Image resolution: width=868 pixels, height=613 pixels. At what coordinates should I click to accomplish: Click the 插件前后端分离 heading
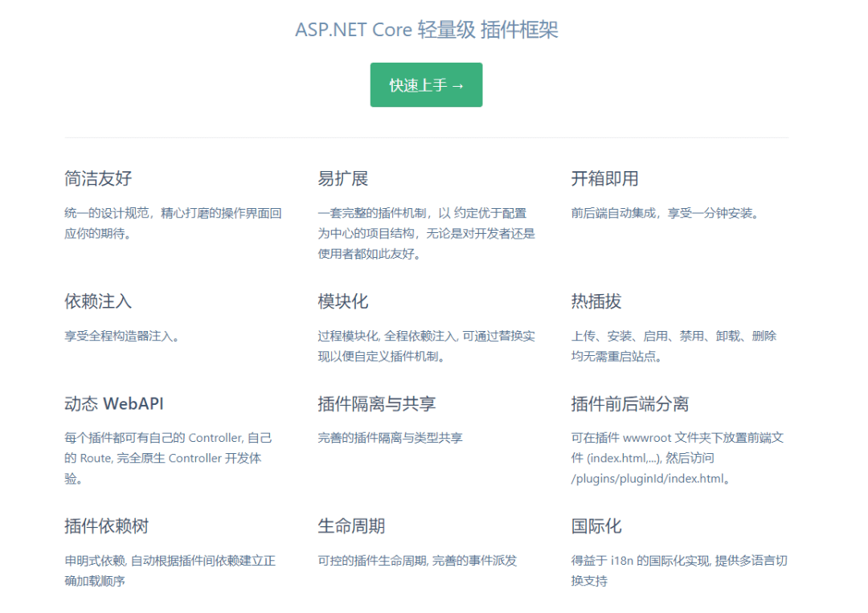pyautogui.click(x=630, y=404)
